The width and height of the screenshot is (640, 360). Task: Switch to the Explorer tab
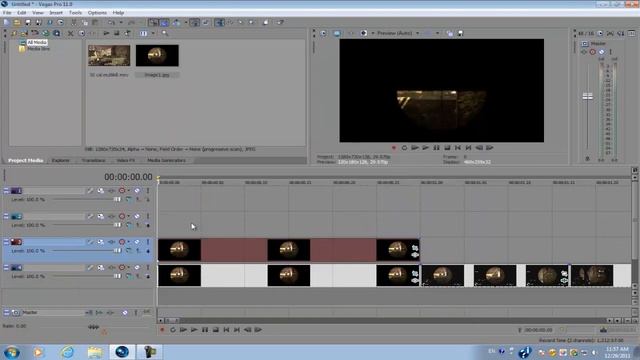tap(60, 160)
